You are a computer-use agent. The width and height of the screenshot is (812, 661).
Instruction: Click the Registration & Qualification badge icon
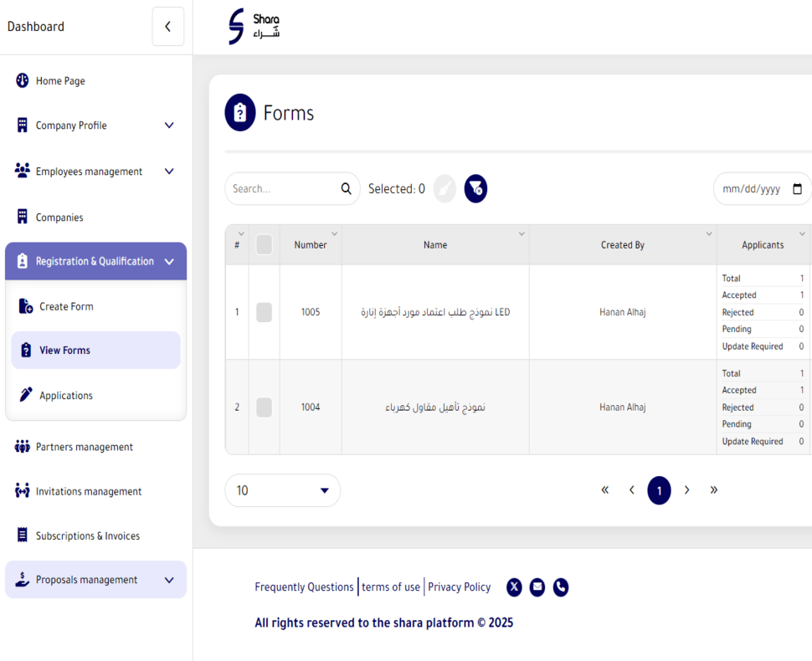(23, 261)
